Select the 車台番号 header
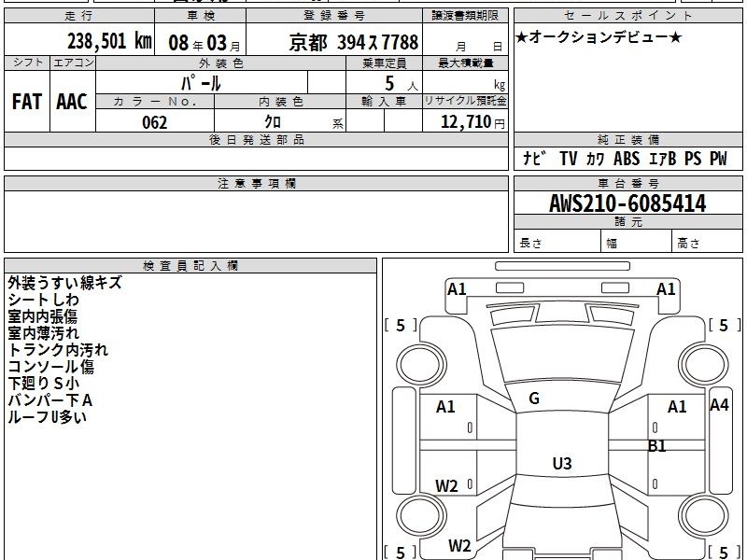This screenshot has width=747, height=560. (x=628, y=183)
